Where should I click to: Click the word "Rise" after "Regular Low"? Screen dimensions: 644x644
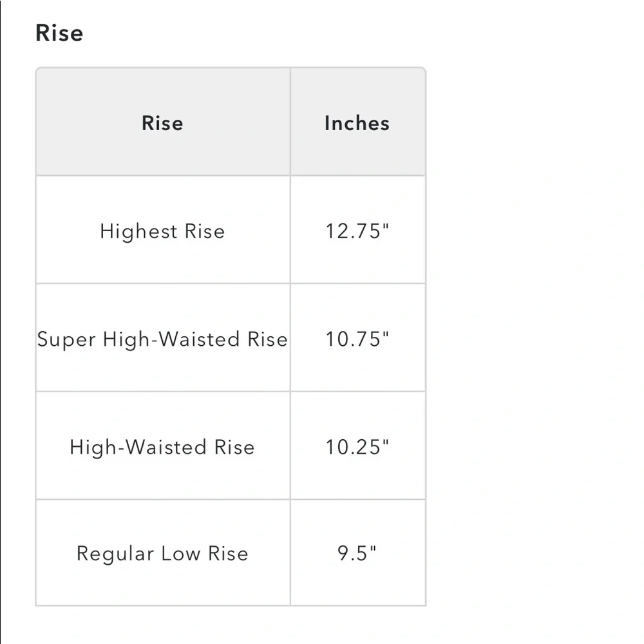228,554
